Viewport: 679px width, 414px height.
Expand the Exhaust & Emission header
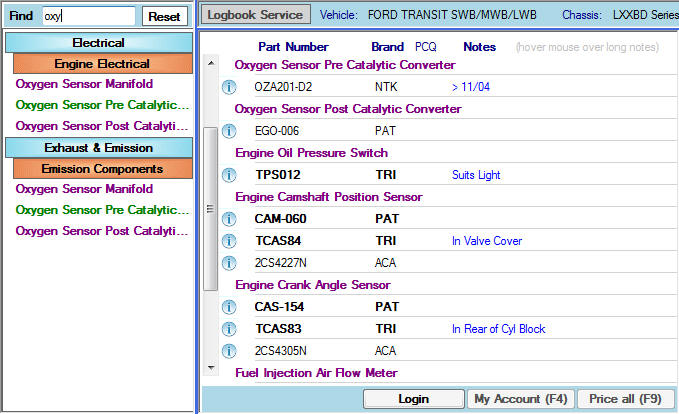click(x=98, y=148)
